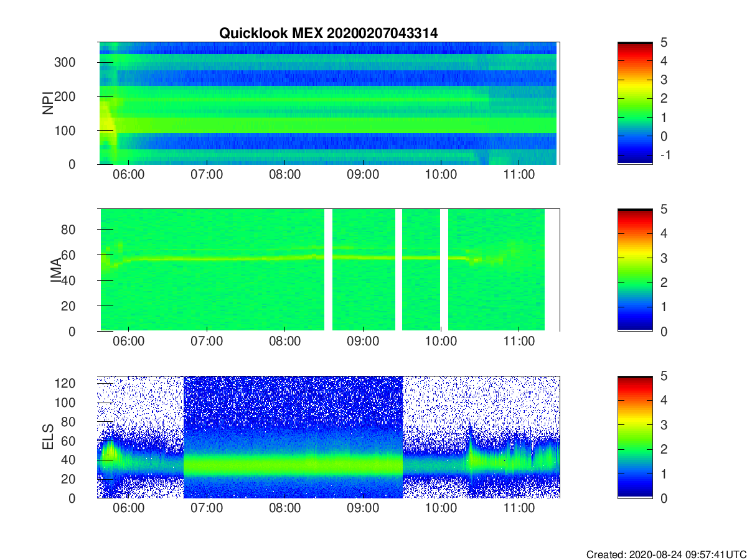Click the title "Quicklook MEX 20200207043314"
The height and width of the screenshot is (560, 747).
328,34
